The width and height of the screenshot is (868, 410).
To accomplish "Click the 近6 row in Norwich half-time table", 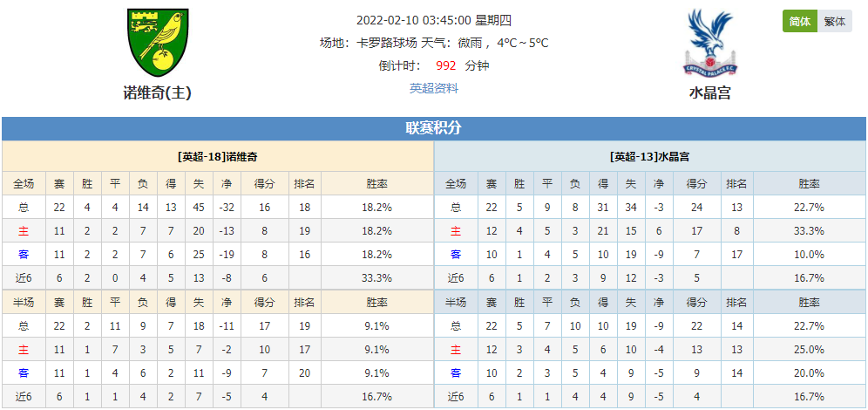I will click(218, 397).
